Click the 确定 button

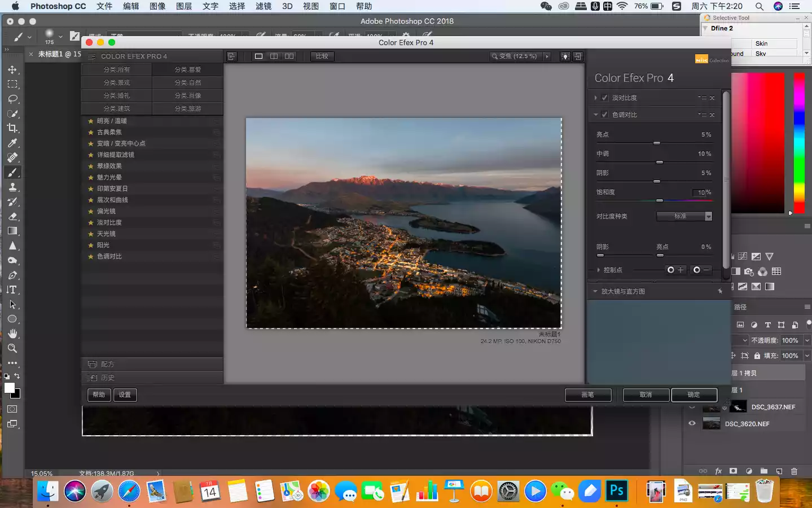coord(694,395)
